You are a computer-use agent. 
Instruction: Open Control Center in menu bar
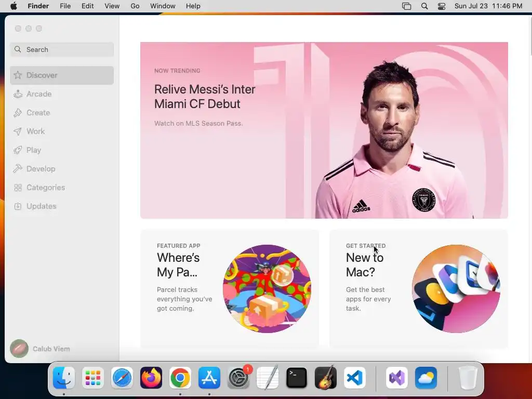click(442, 6)
